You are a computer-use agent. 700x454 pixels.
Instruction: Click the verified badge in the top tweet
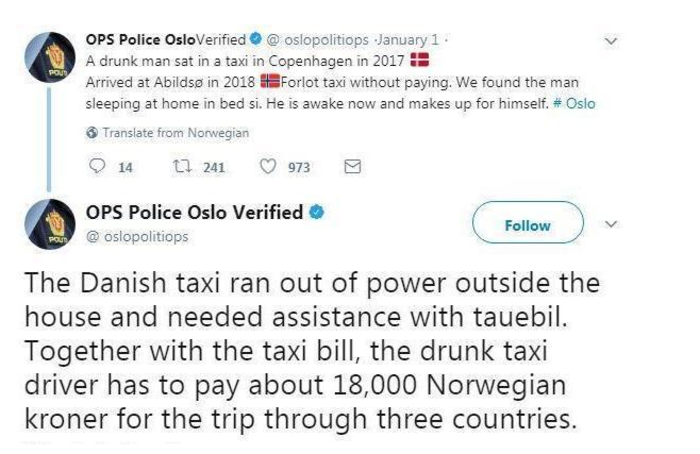pos(256,41)
